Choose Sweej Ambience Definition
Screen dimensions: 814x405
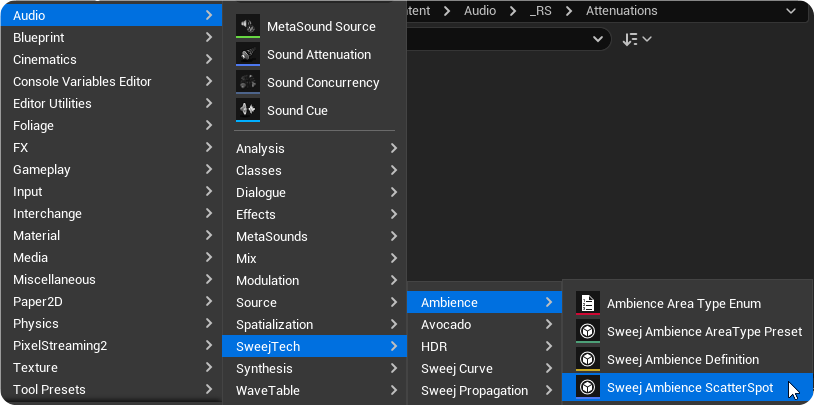[x=687, y=359]
